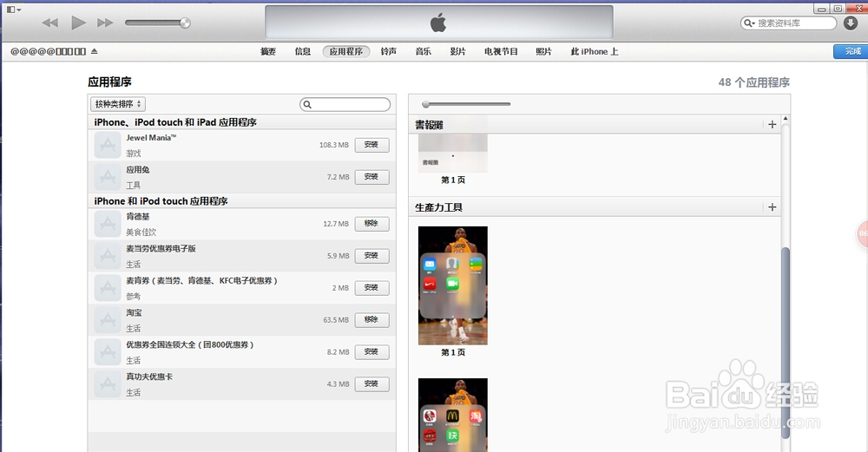Select the folder thumbnail with KFC and McDonald's icons

[453, 415]
